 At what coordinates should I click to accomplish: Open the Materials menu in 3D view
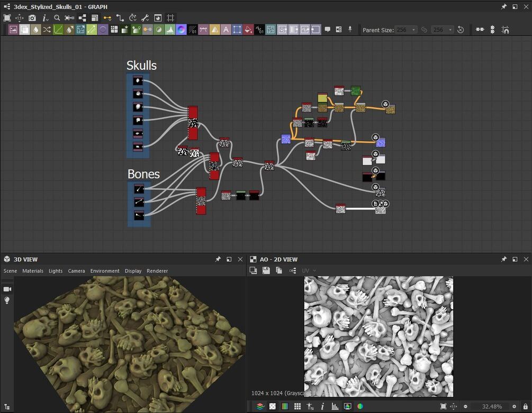pos(33,271)
